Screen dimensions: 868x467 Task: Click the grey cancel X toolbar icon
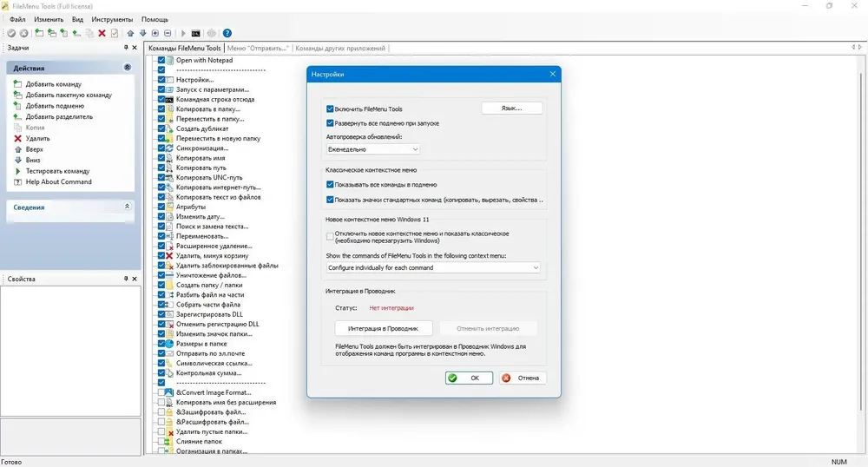(23, 33)
